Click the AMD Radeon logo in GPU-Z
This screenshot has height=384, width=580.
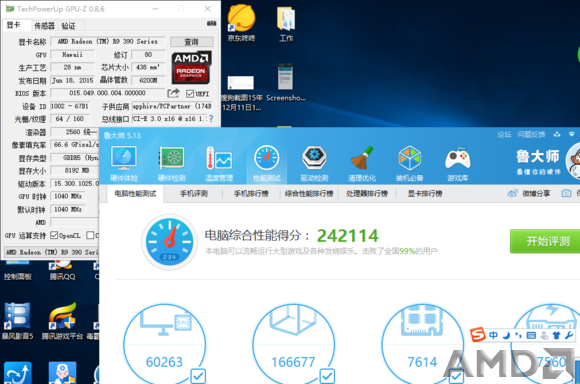click(x=191, y=67)
